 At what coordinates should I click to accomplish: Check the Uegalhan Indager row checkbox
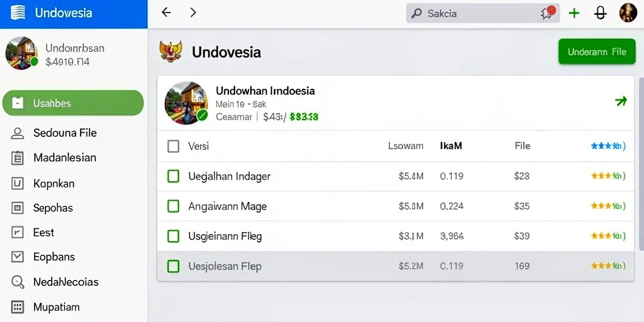[x=174, y=176]
